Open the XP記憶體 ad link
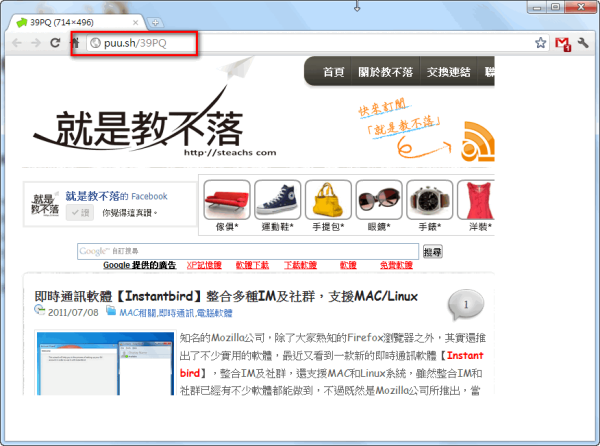The image size is (600, 446). click(204, 265)
